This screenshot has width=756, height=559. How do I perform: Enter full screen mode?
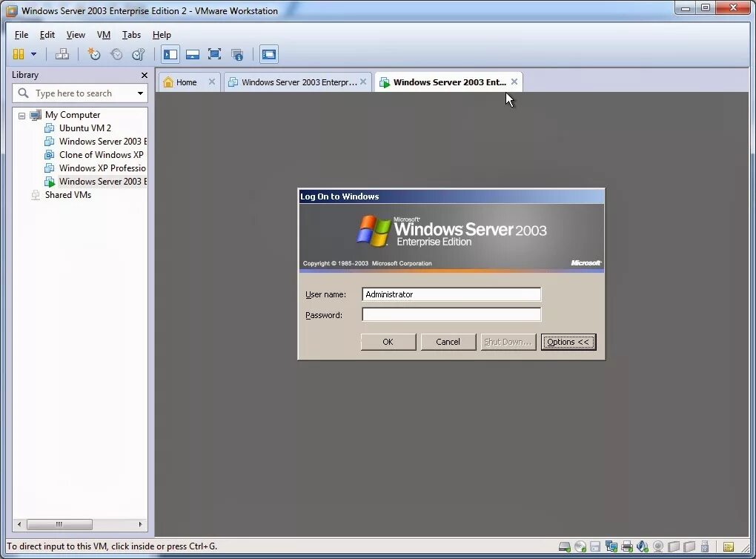tap(214, 54)
